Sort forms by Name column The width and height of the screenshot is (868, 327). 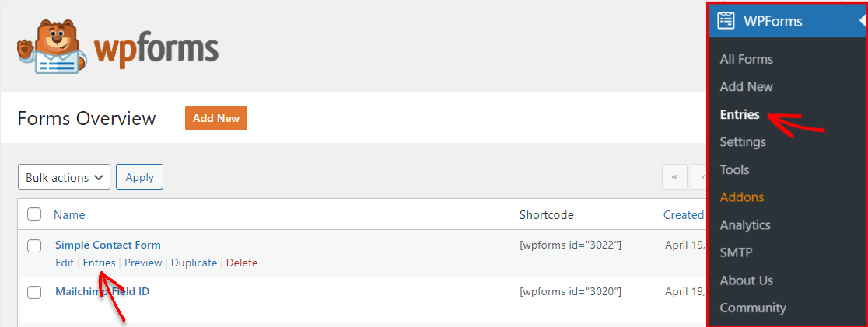point(69,214)
